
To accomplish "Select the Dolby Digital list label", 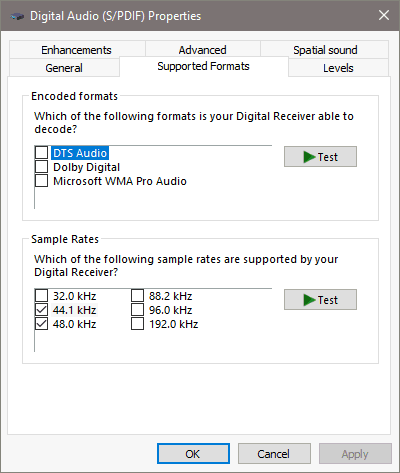I will (86, 167).
